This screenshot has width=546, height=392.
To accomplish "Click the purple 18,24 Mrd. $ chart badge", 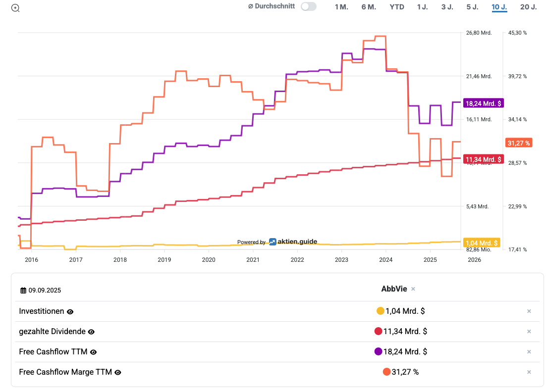I will [x=483, y=103].
